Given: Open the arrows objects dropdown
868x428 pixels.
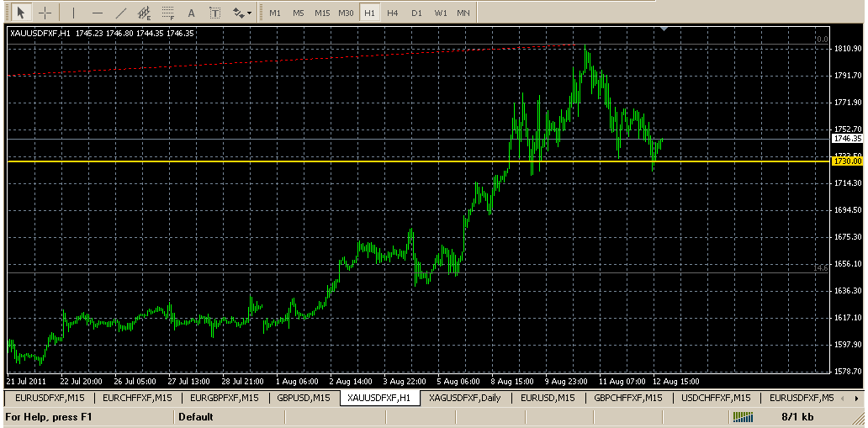Looking at the screenshot, I should click(241, 13).
